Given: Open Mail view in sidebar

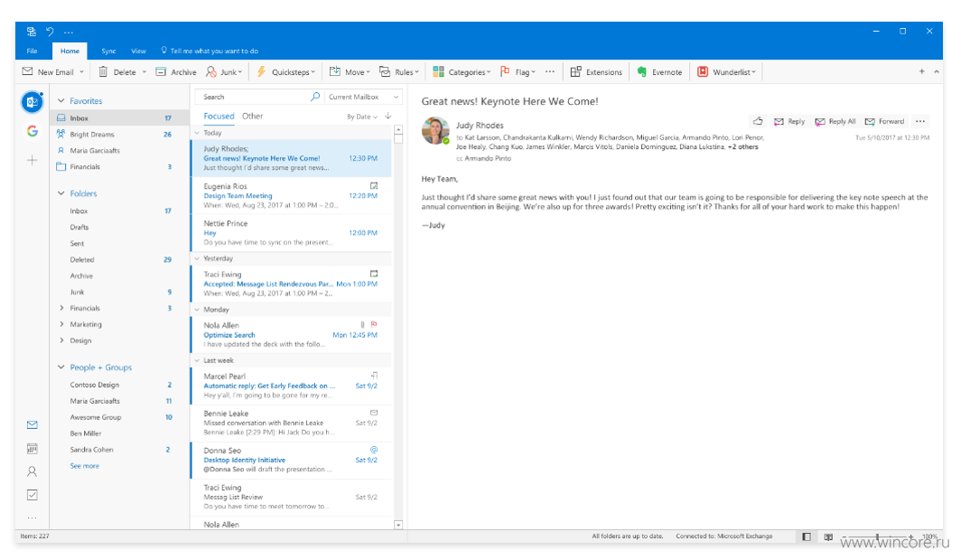Looking at the screenshot, I should (32, 425).
